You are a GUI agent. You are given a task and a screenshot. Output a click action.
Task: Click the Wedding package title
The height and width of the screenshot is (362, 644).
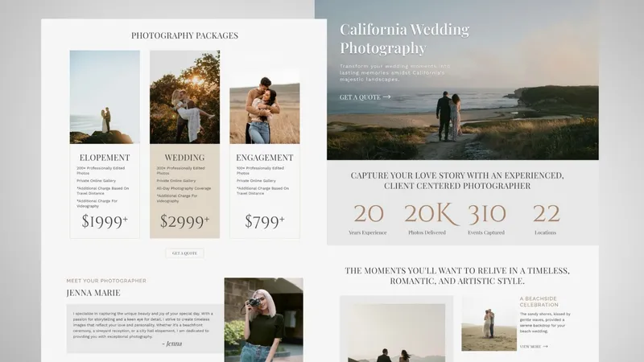(184, 158)
